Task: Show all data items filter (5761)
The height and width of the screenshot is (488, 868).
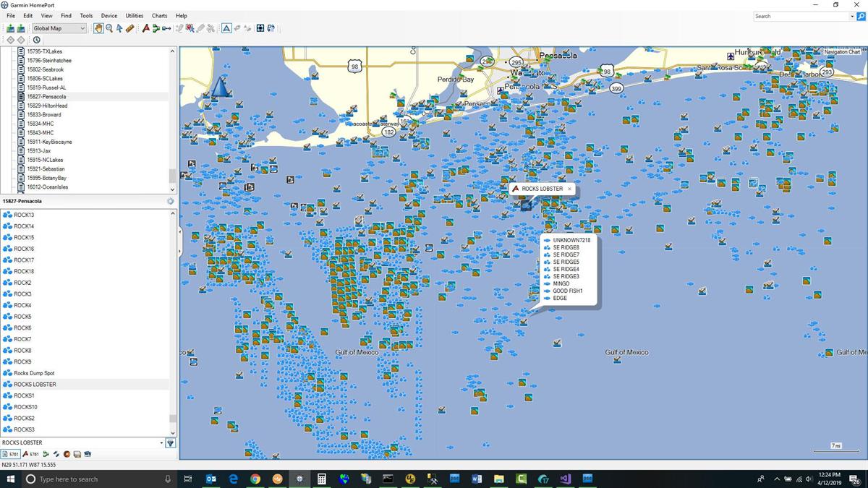Action: tap(10, 454)
